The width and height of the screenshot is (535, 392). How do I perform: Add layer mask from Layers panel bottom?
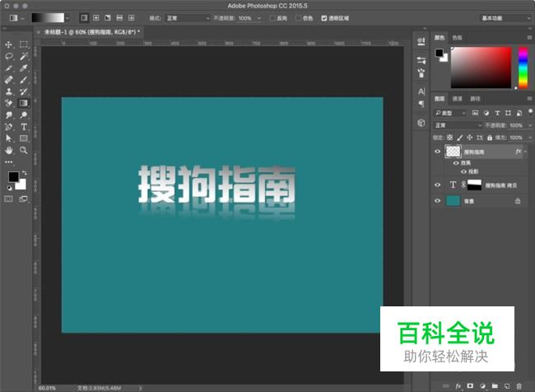point(470,386)
